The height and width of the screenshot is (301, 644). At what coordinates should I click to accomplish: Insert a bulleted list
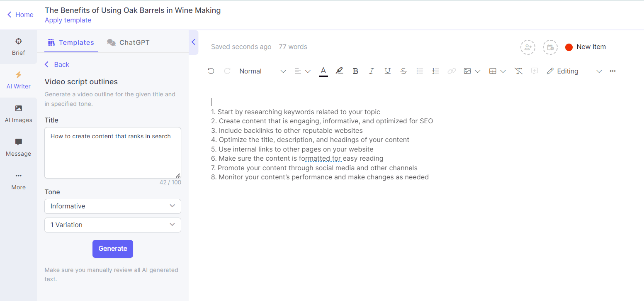tap(420, 71)
